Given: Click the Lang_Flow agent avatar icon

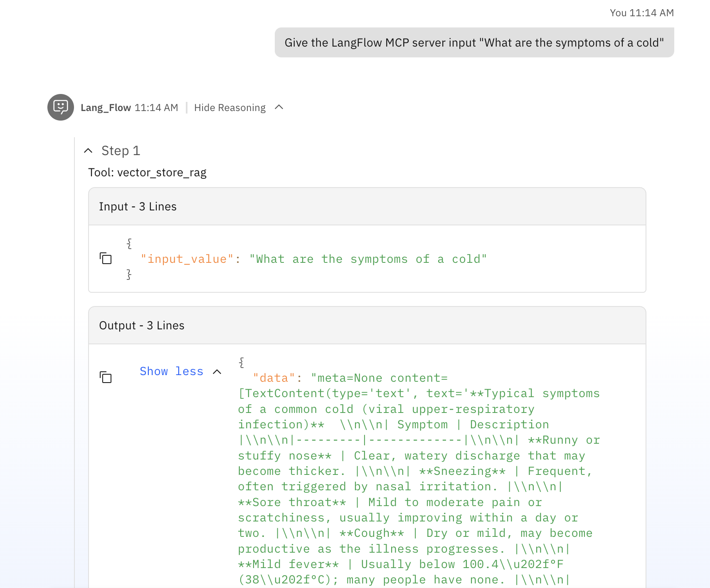Looking at the screenshot, I should point(61,107).
